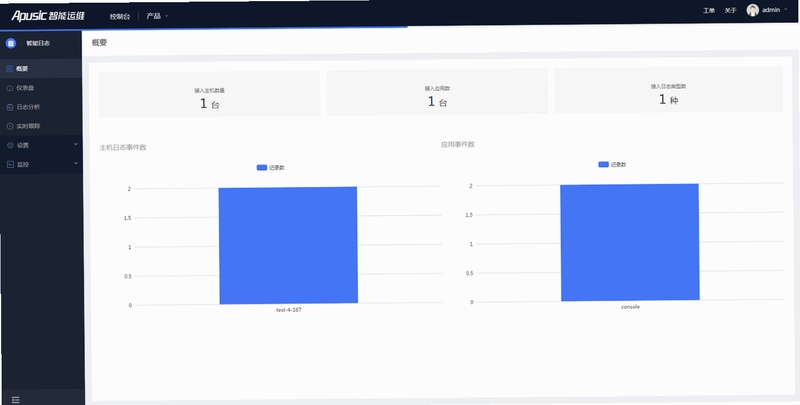Click the 主机日志事件数 chart title
The width and height of the screenshot is (800, 405).
[x=123, y=147]
